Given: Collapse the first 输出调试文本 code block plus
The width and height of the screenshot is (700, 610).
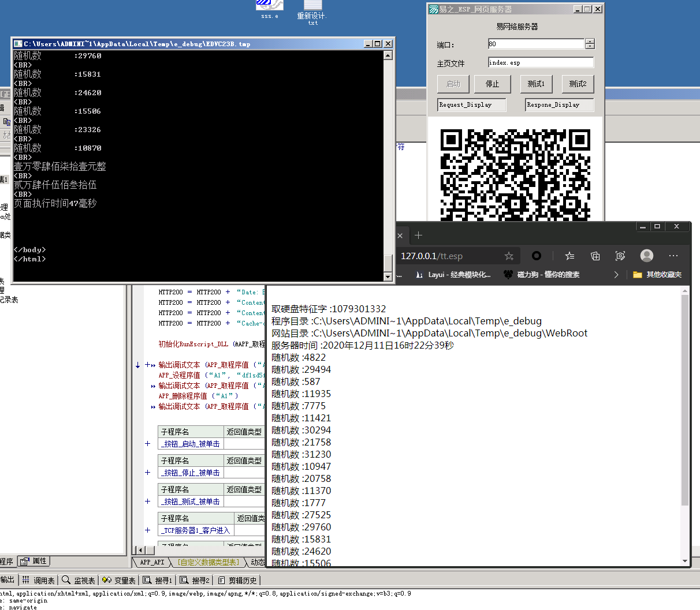Looking at the screenshot, I should (x=147, y=365).
